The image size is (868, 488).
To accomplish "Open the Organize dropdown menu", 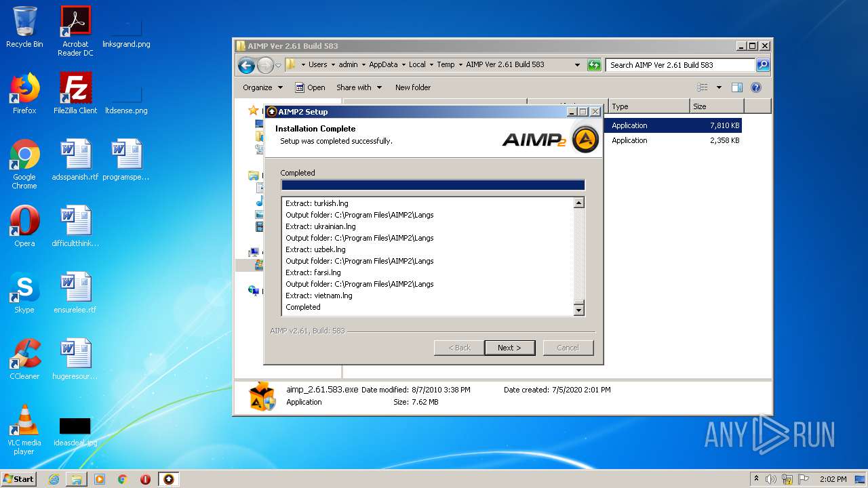I will pos(261,87).
